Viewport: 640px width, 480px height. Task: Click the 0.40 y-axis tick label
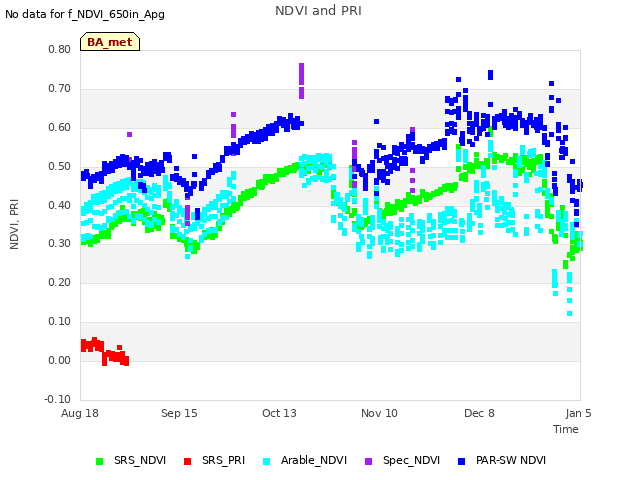point(60,205)
